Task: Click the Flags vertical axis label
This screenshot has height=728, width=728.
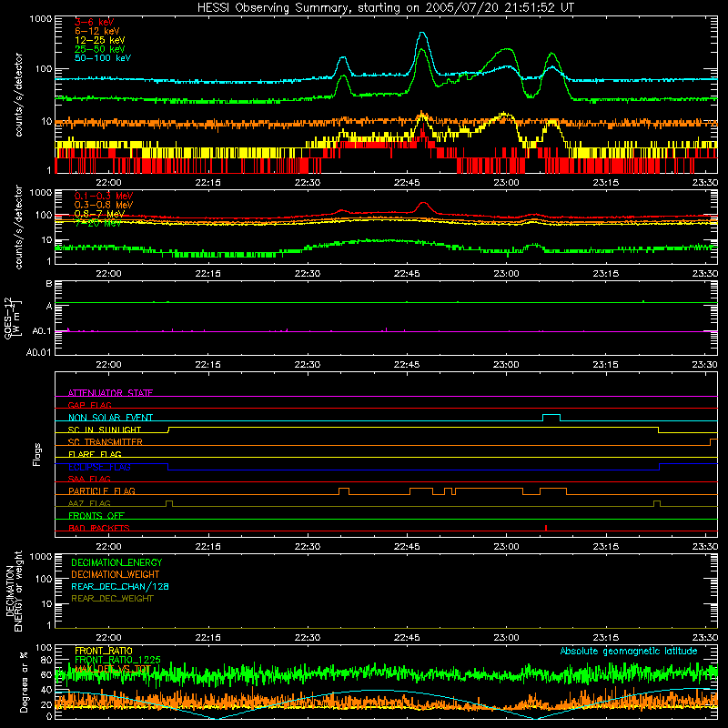Action: click(x=36, y=454)
